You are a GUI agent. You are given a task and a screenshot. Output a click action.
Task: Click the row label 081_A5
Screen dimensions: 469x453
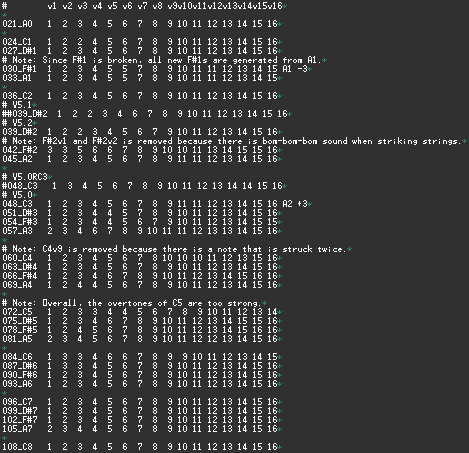click(17, 339)
